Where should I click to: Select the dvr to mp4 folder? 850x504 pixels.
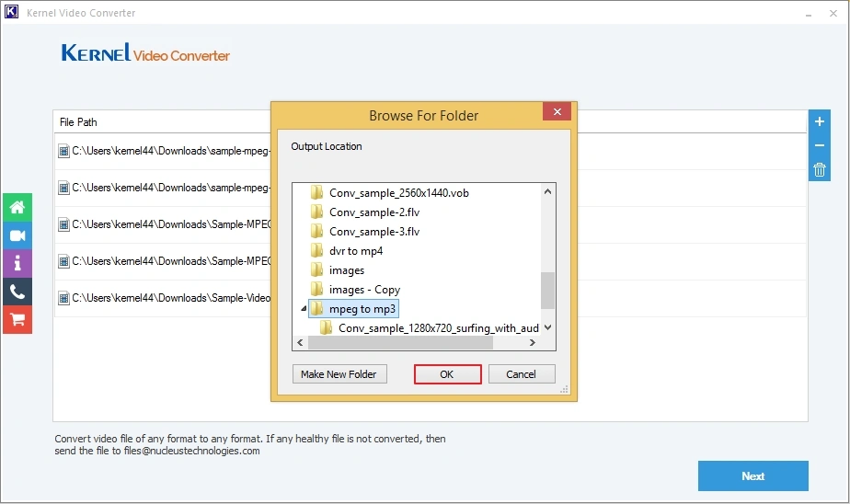tap(356, 251)
